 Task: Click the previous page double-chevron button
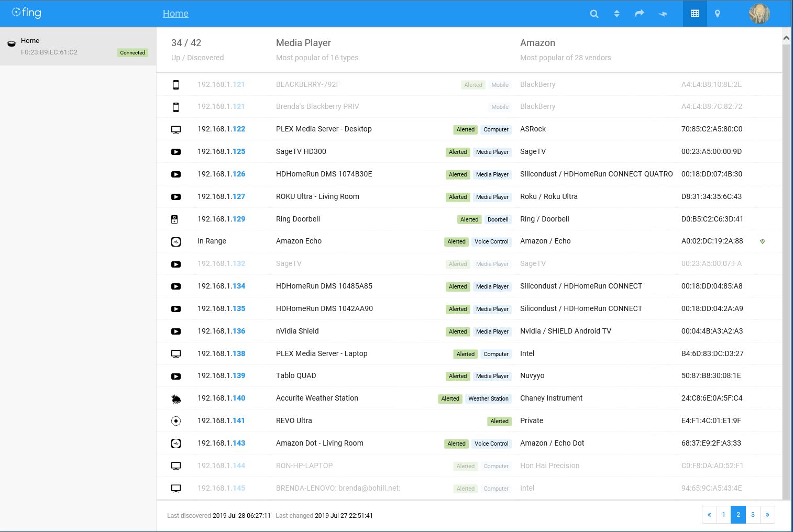(x=709, y=515)
